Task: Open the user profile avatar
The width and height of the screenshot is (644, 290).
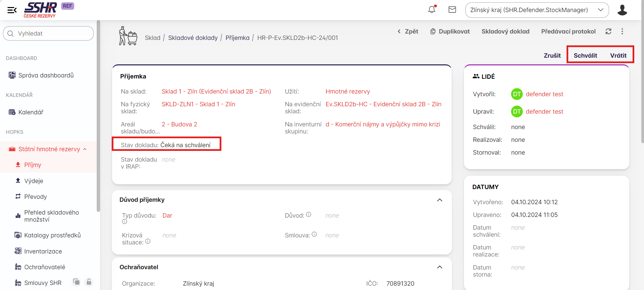Action: click(x=622, y=10)
